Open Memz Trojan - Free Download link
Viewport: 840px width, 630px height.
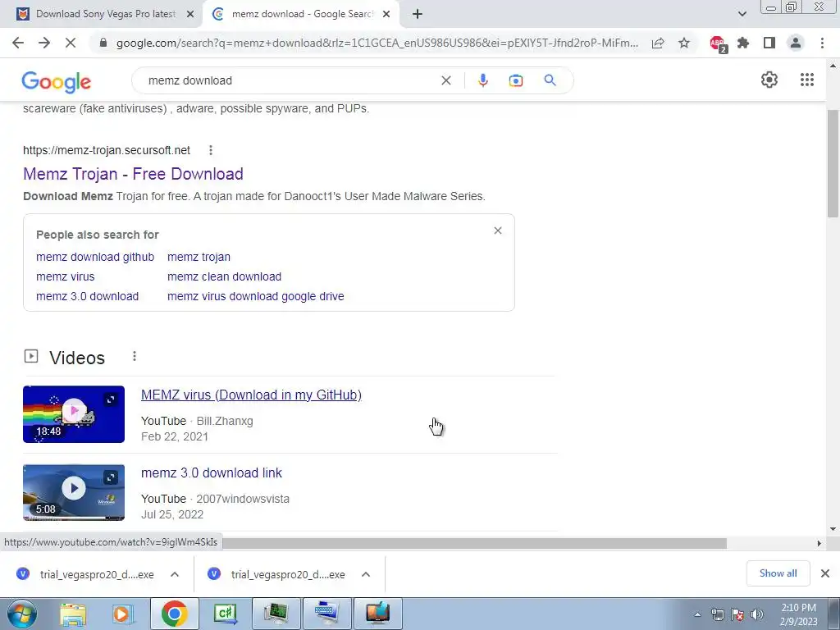[133, 174]
